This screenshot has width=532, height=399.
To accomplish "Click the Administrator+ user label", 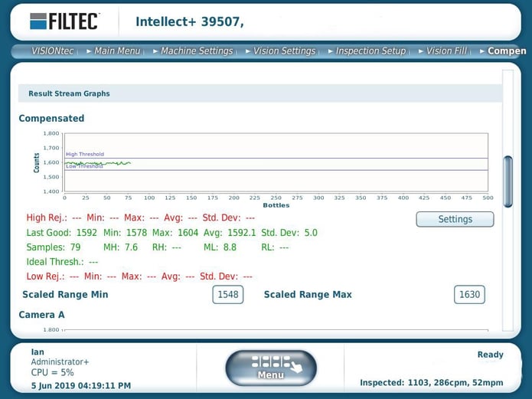I will [x=60, y=362].
